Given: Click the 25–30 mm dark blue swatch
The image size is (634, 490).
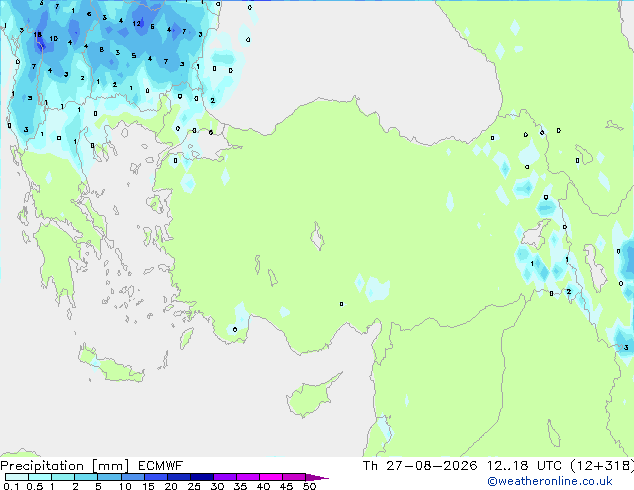Looking at the screenshot, I should point(201,477).
